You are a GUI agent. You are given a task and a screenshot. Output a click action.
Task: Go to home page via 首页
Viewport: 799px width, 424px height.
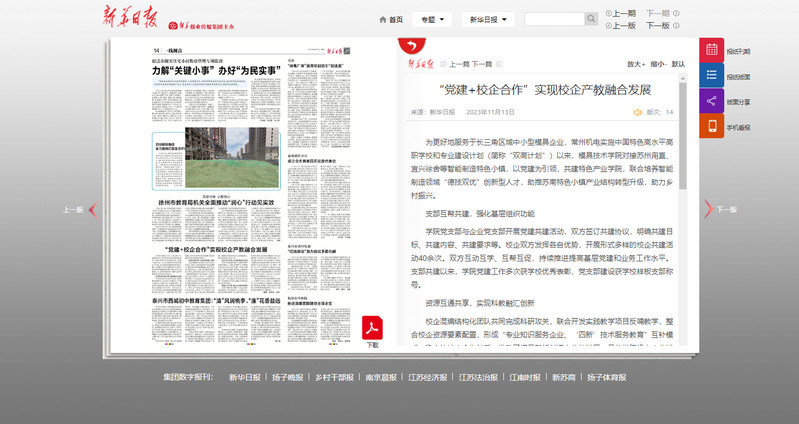391,19
